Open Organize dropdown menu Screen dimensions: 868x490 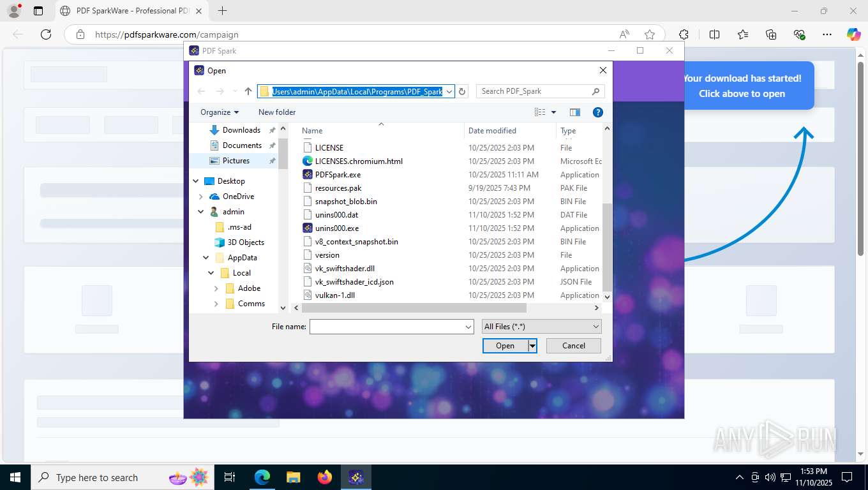click(x=220, y=112)
